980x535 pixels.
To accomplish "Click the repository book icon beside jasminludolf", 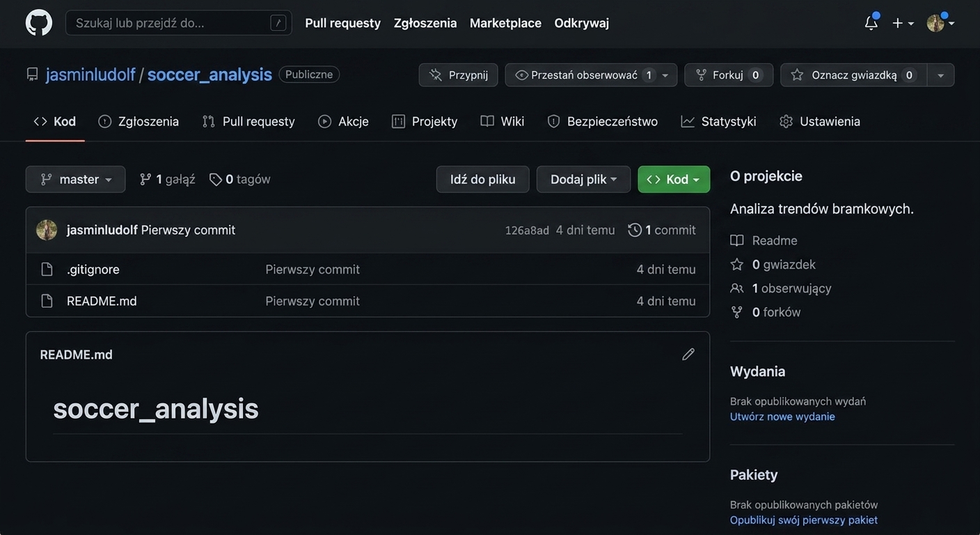I will click(x=32, y=75).
